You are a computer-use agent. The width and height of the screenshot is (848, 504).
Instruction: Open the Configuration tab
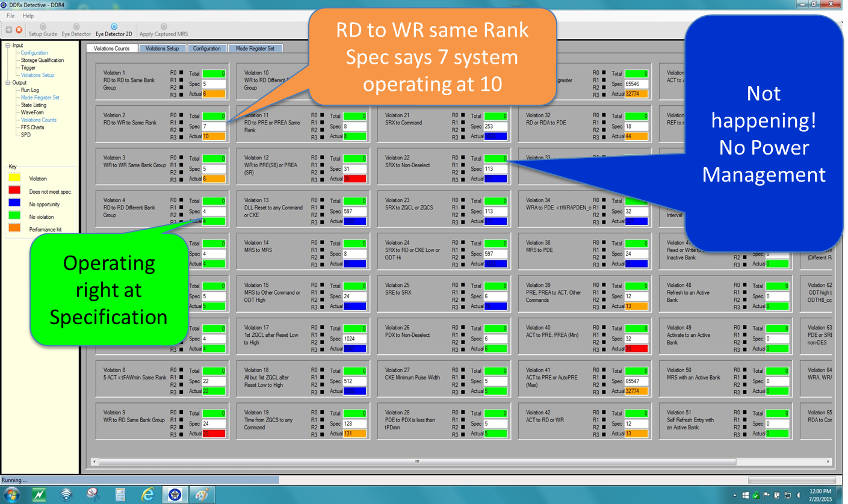pos(207,48)
